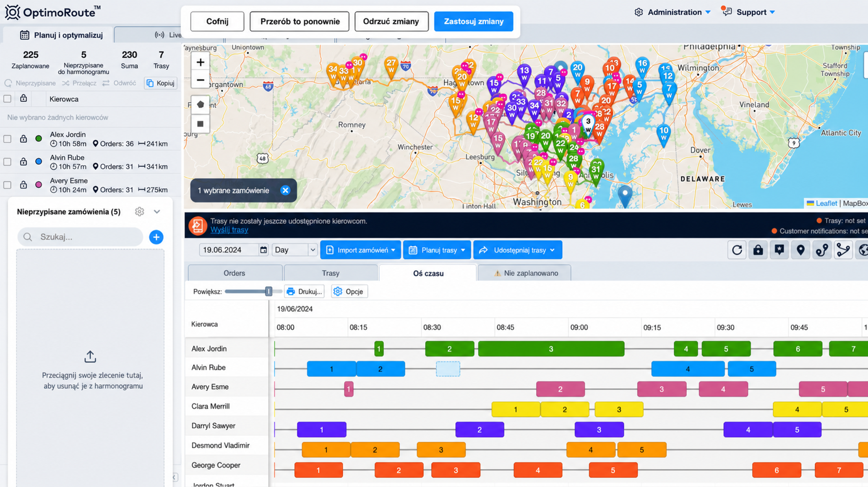Click Alex Jordin green color dot

(39, 139)
